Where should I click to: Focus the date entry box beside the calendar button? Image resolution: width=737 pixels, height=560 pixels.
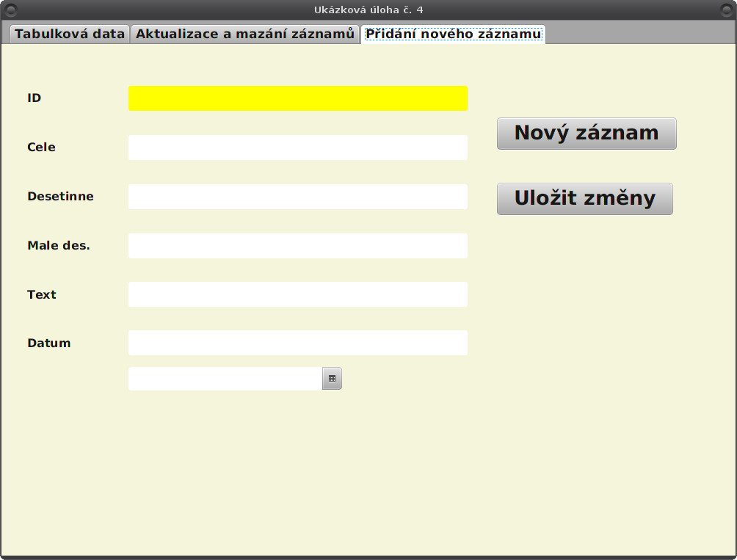click(220, 378)
